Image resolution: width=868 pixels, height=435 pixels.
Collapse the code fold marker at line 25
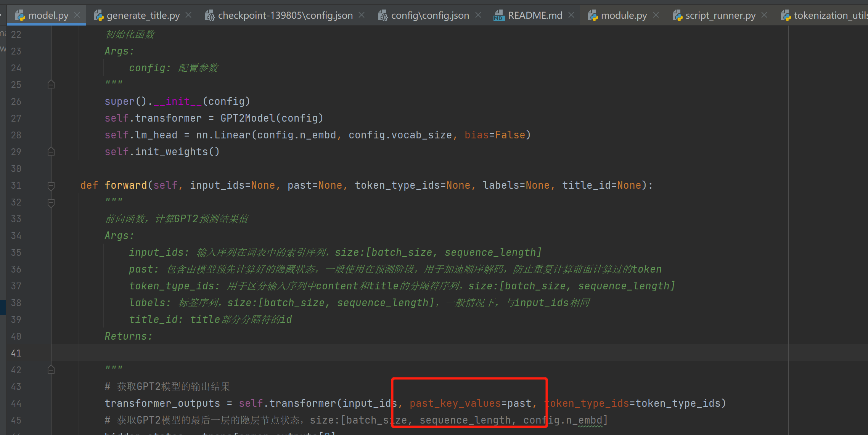51,84
